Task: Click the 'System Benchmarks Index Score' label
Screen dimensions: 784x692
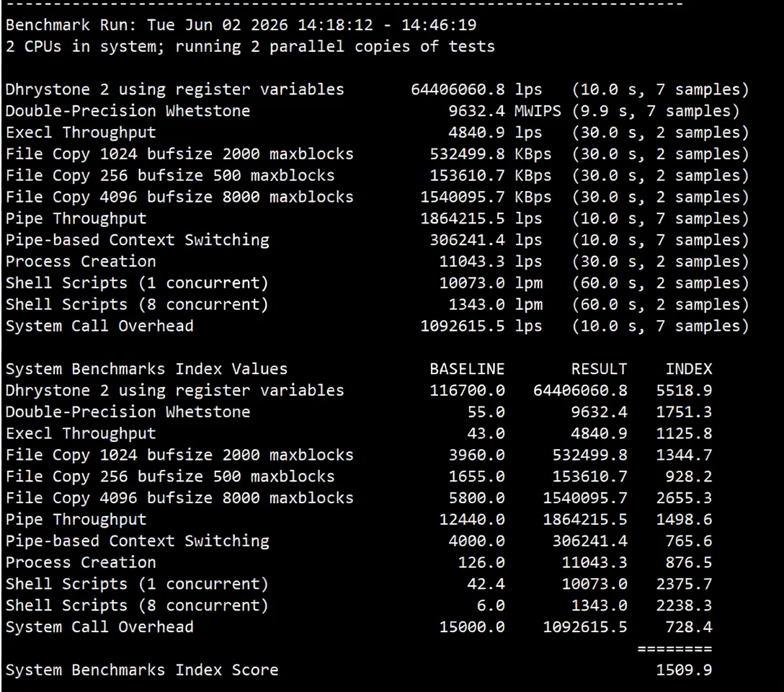Action: pyautogui.click(x=142, y=670)
